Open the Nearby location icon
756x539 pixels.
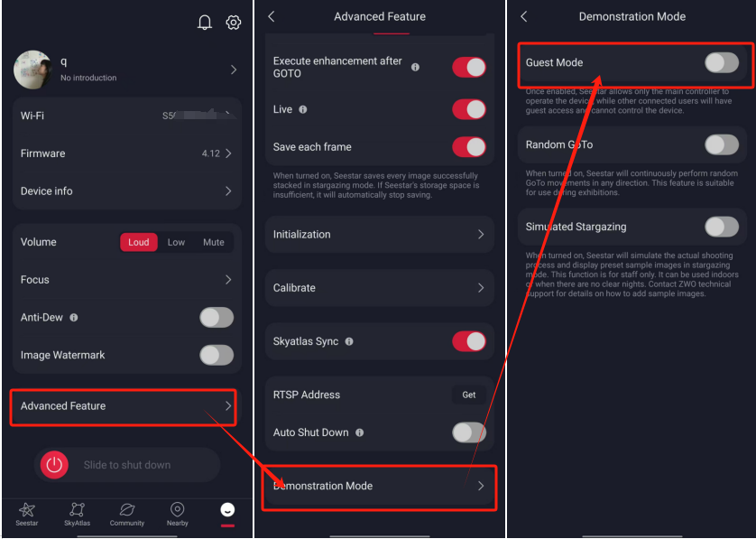click(x=178, y=509)
